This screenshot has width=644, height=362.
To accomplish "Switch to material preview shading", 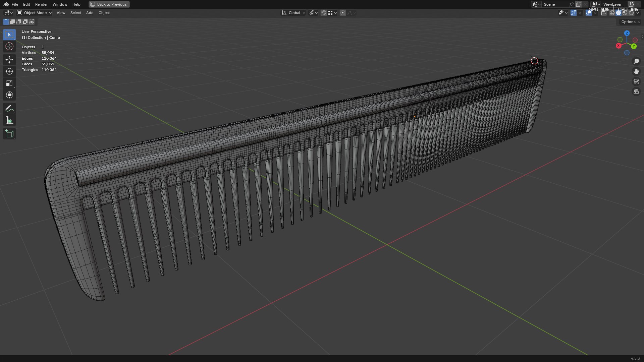I will [x=625, y=13].
